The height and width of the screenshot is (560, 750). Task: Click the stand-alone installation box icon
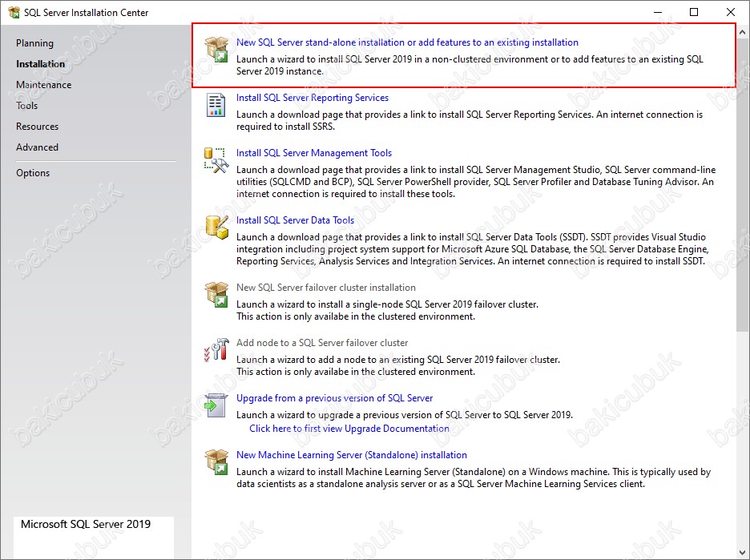[x=216, y=49]
